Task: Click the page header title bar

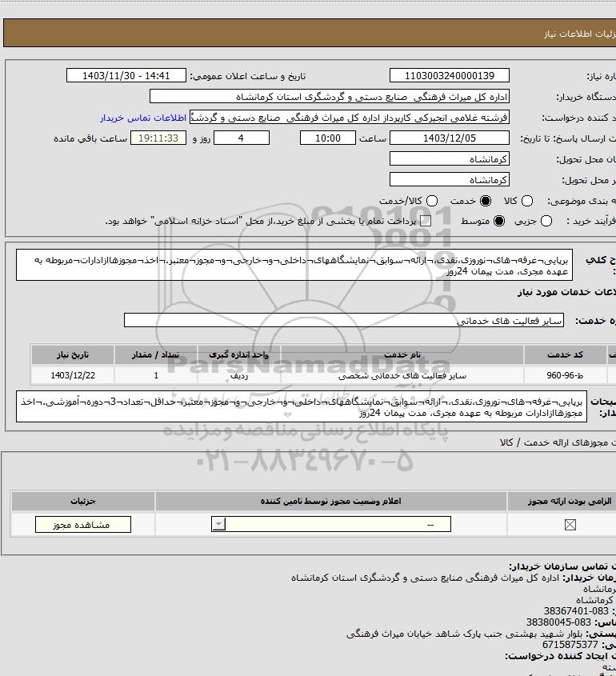Action: click(x=310, y=33)
